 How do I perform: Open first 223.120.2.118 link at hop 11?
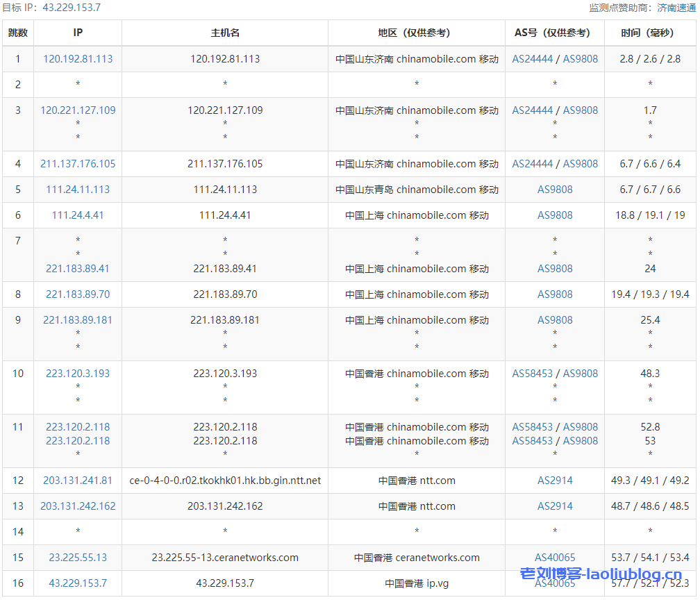76,426
